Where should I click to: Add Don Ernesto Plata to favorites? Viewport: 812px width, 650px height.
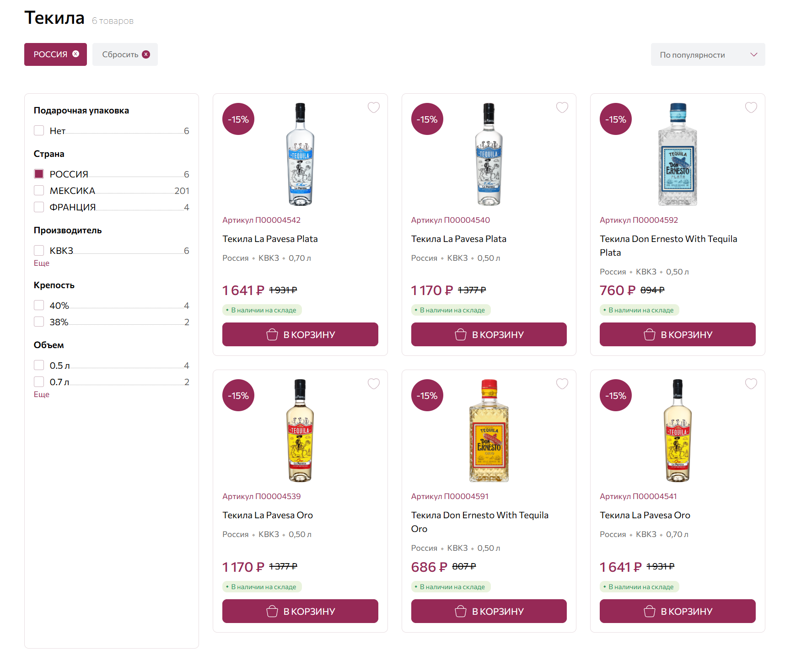tap(751, 107)
